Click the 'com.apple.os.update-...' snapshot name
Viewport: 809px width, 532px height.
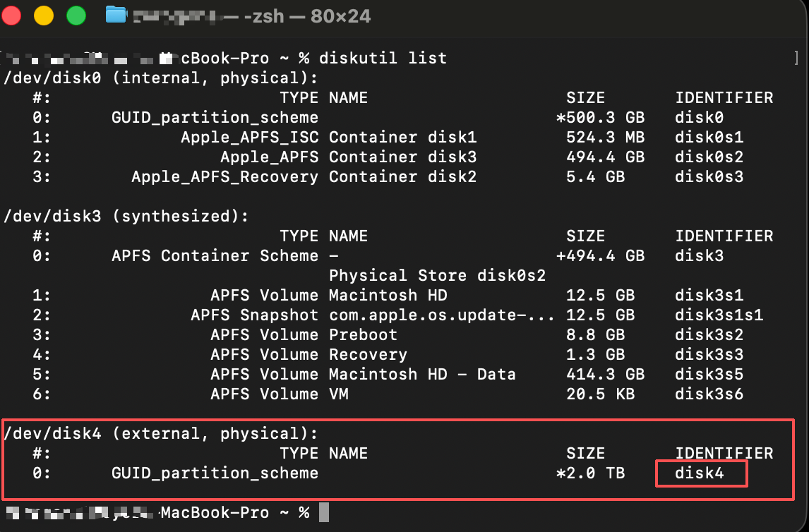(x=442, y=315)
